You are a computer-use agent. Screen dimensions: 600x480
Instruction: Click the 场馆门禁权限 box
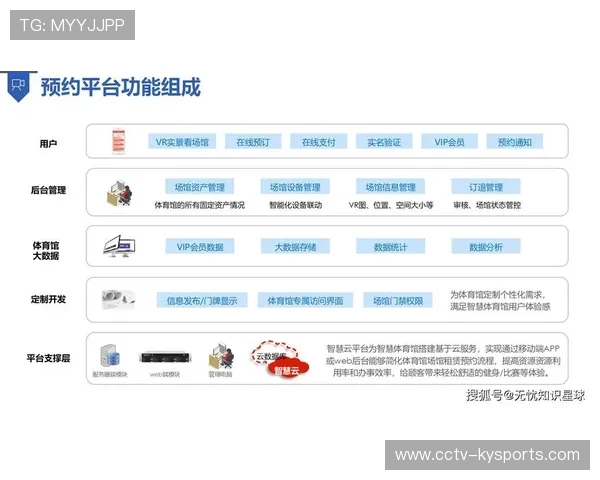coord(398,300)
